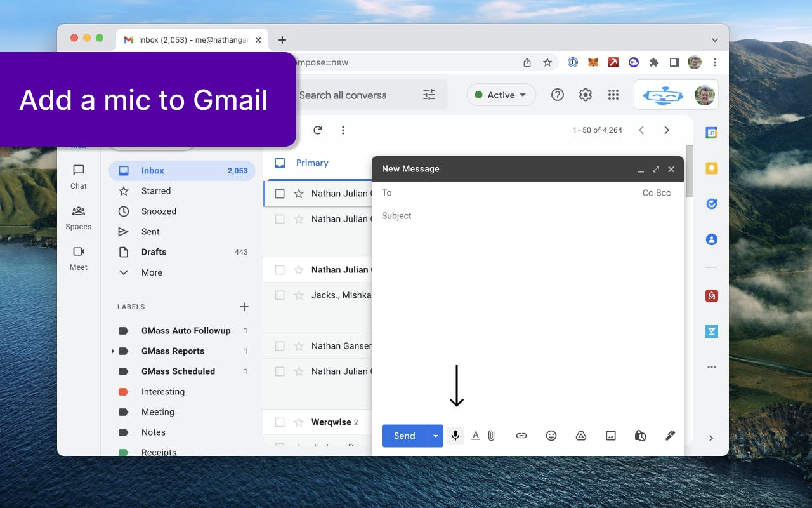This screenshot has width=812, height=508.
Task: Show search options slider icon
Action: pos(429,95)
